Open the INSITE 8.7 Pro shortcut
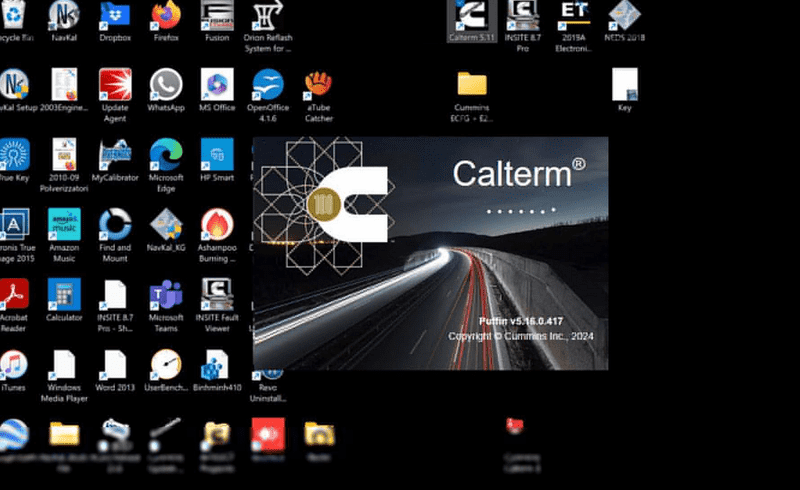 [x=523, y=26]
